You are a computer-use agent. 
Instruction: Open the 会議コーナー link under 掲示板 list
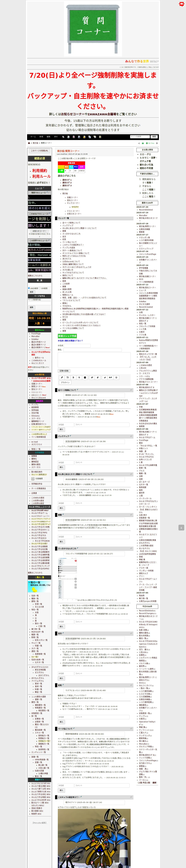coord(72,197)
